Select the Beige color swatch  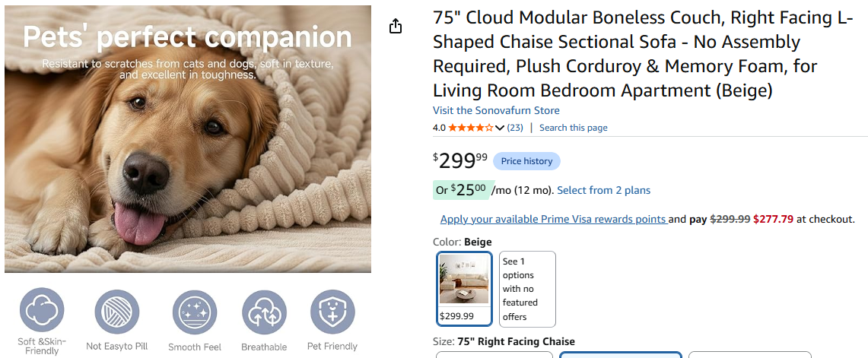[x=464, y=289]
